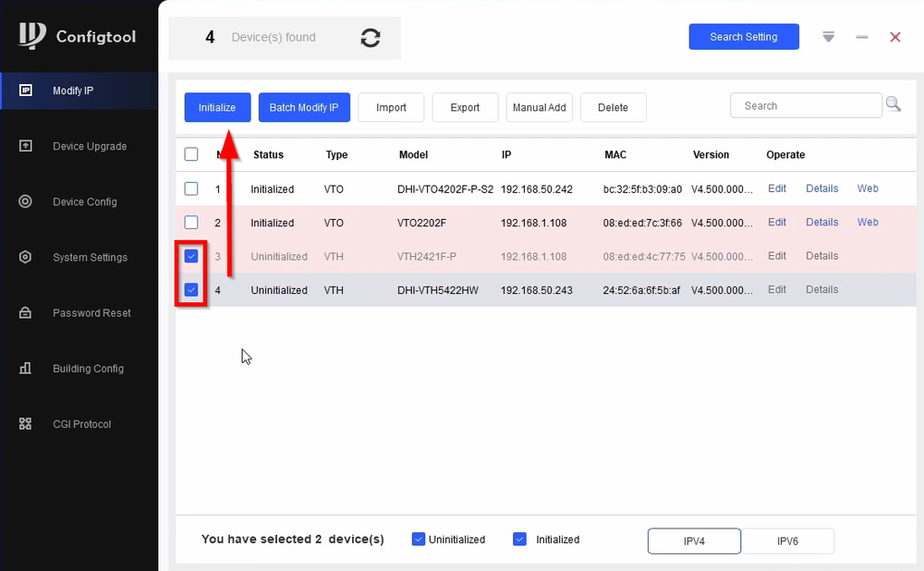Open Details for the VTO2202F device
This screenshot has width=924, height=571.
point(821,223)
